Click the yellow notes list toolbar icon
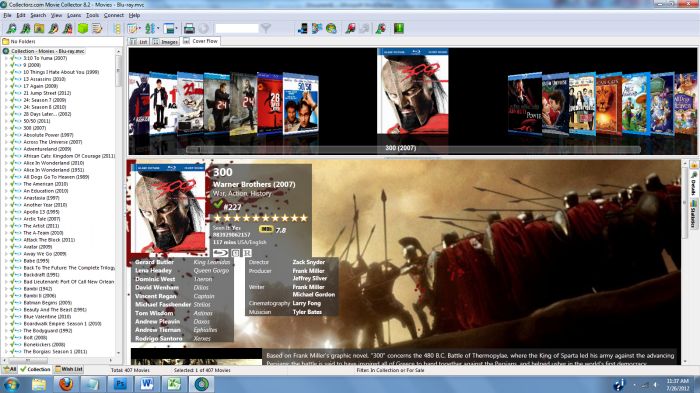The image size is (700, 393). 97,29
